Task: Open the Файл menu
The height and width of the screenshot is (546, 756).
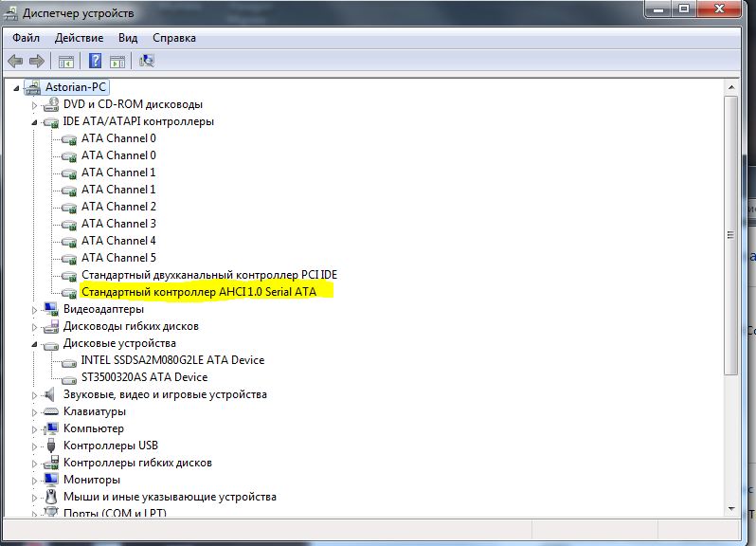Action: pos(27,38)
